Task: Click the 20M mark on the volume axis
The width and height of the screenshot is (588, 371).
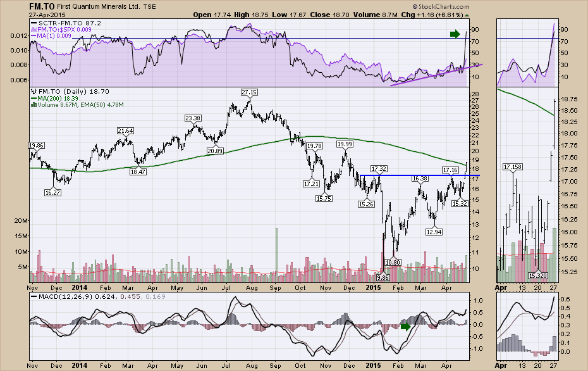Action: pyautogui.click(x=21, y=220)
